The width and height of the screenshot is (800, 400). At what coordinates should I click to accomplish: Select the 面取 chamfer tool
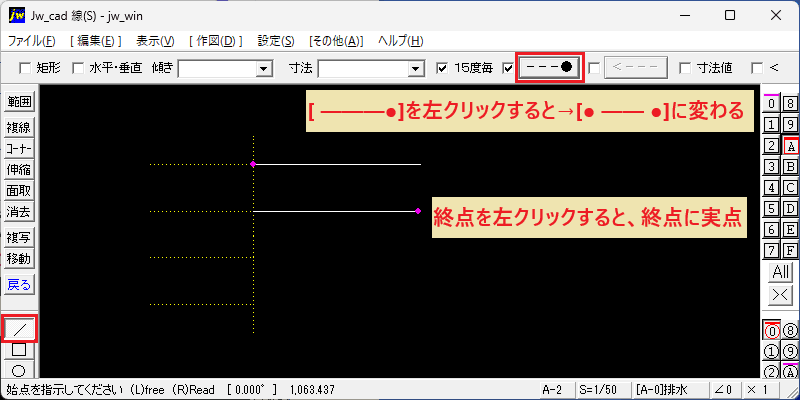(x=19, y=191)
